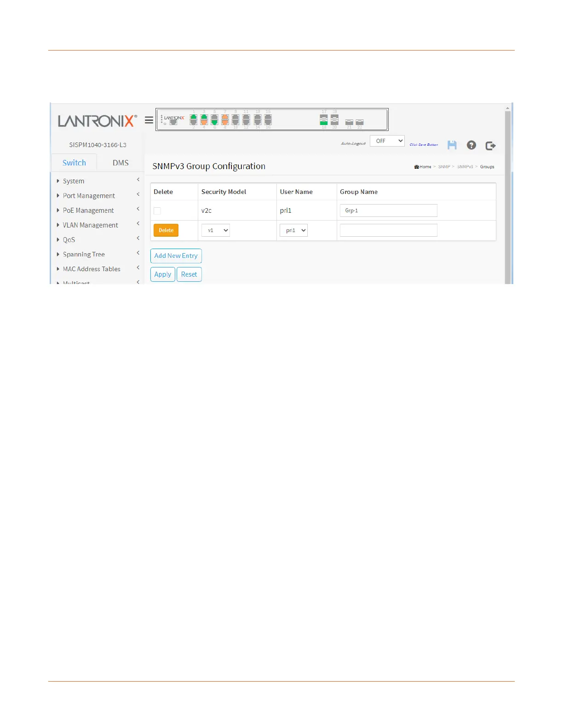Click the empty Group Name field

coord(389,230)
